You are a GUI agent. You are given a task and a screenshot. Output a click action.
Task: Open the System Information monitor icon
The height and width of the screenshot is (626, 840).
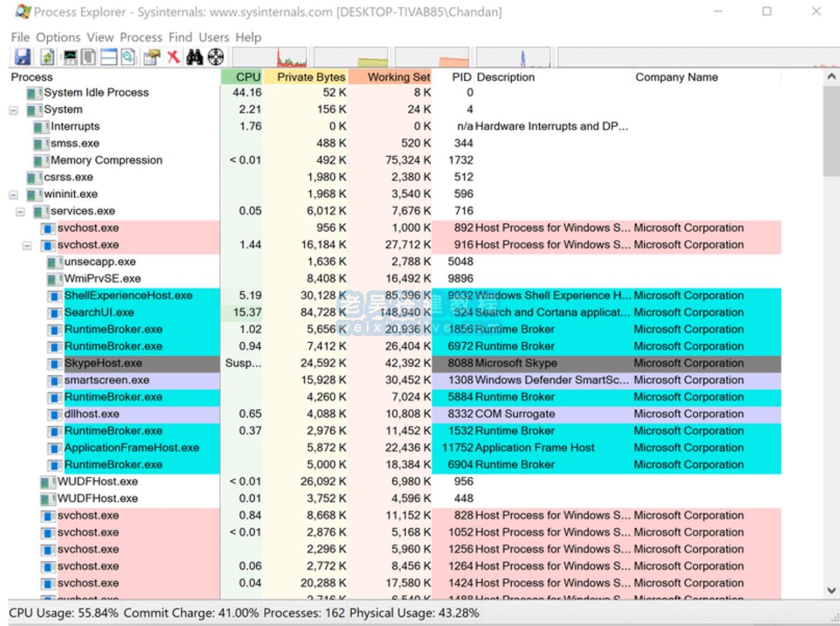70,57
